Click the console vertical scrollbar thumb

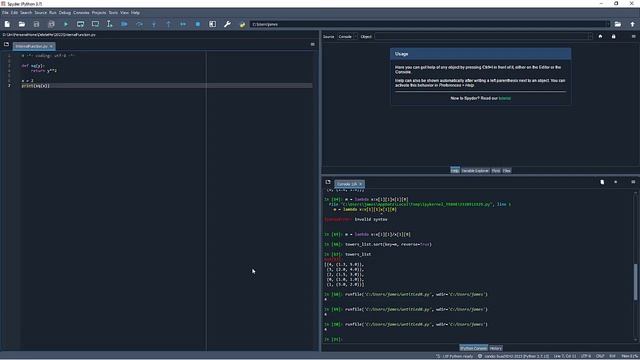635,282
